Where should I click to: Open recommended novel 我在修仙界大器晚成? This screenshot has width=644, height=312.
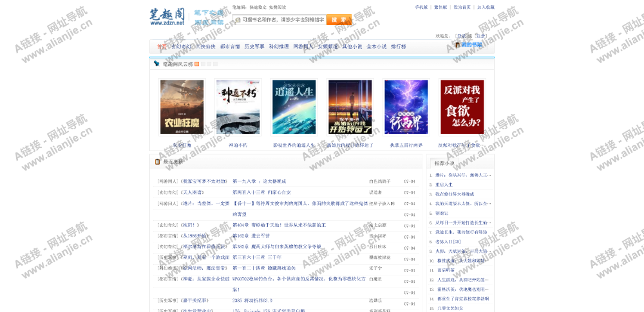coord(455,194)
